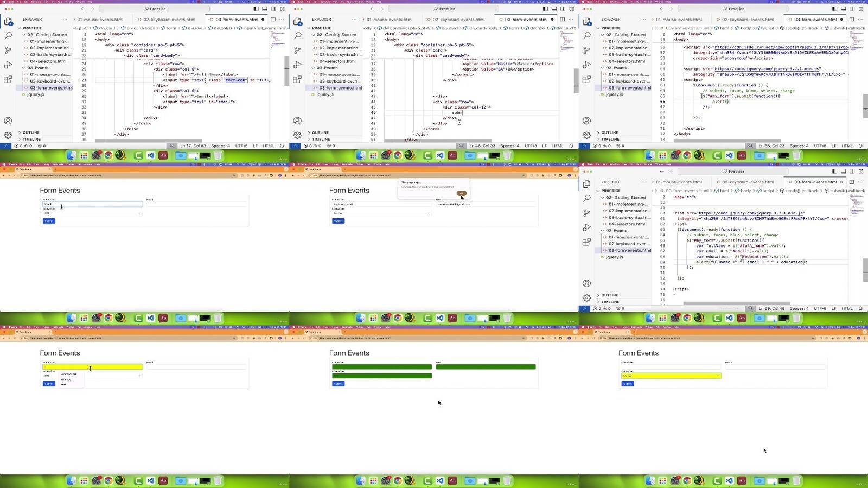This screenshot has width=868, height=488.
Task: Switch to 02-keyboard-events.html tab in Ln 48 window
Action: pyautogui.click(x=459, y=20)
